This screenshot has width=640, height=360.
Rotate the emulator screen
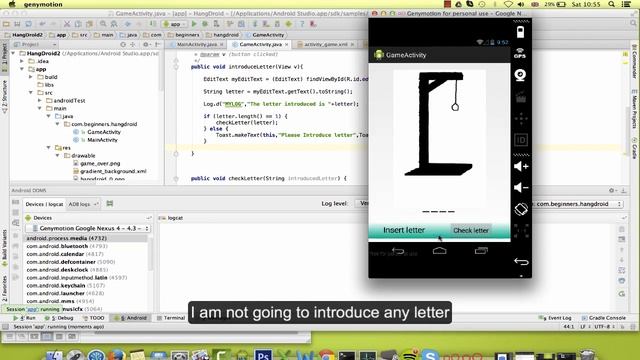pyautogui.click(x=521, y=209)
